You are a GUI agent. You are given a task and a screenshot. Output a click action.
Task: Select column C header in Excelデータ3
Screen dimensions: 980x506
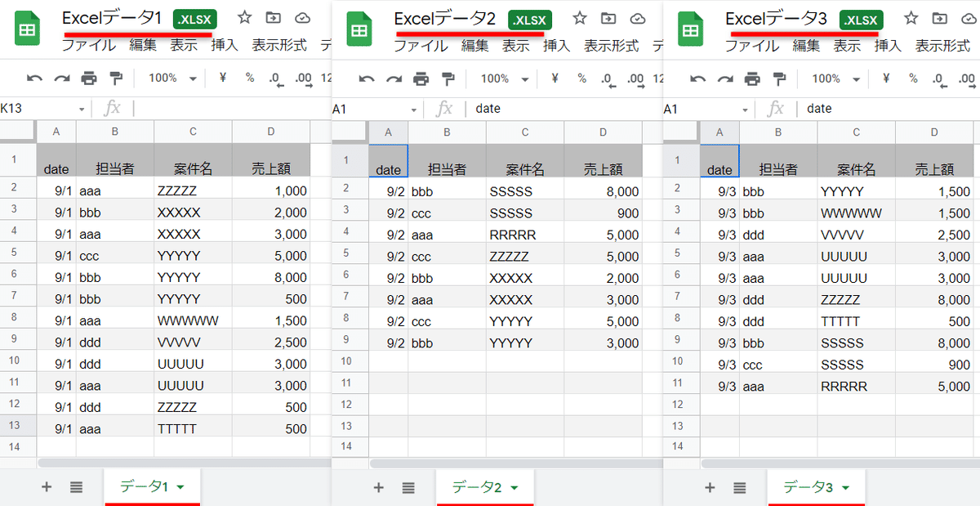[x=856, y=132]
